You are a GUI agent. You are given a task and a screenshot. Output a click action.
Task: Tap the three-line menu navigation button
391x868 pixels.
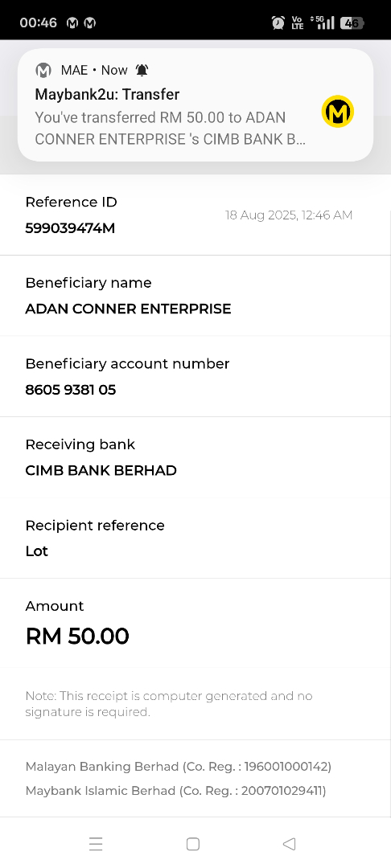(x=96, y=844)
